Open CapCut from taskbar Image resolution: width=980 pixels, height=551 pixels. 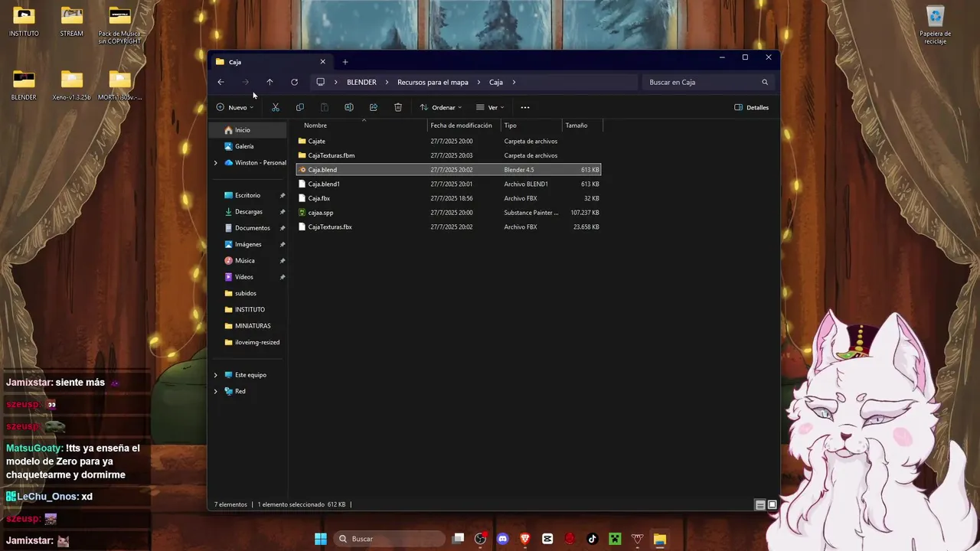point(547,539)
